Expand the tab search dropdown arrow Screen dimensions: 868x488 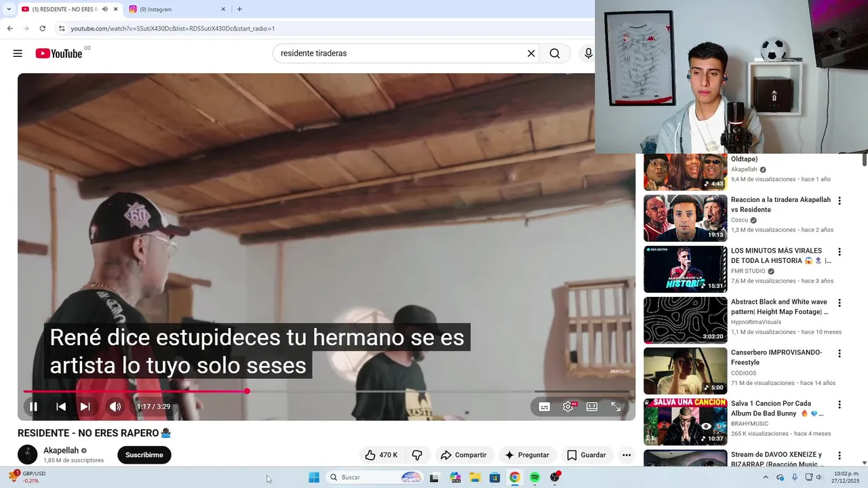(8, 9)
